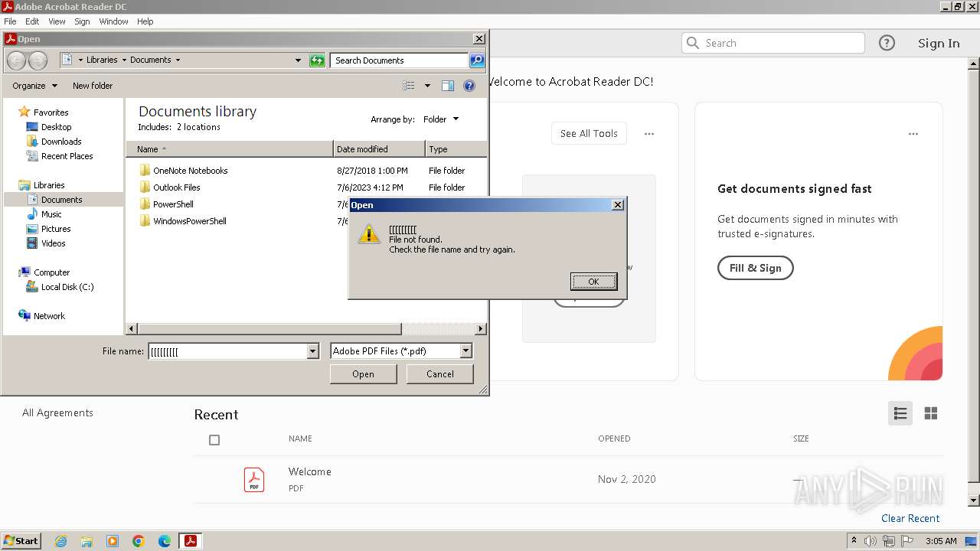Image resolution: width=980 pixels, height=551 pixels.
Task: Click the File name input field
Action: coord(227,351)
